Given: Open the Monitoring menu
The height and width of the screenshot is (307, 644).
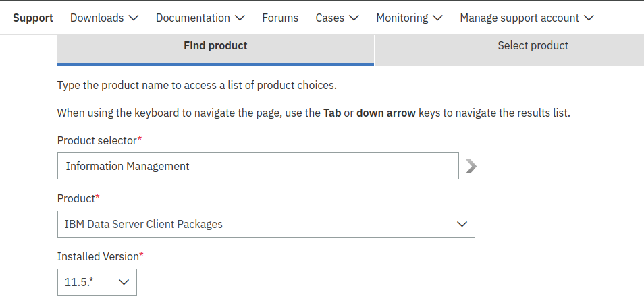Looking at the screenshot, I should [410, 18].
